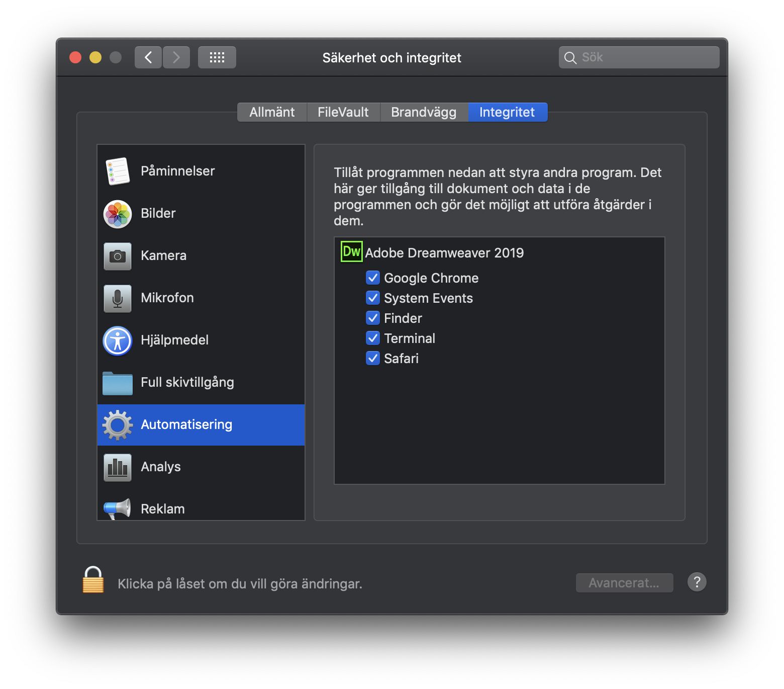Minimize the window with the yellow button
Viewport: 784px width, 689px height.
click(x=95, y=57)
